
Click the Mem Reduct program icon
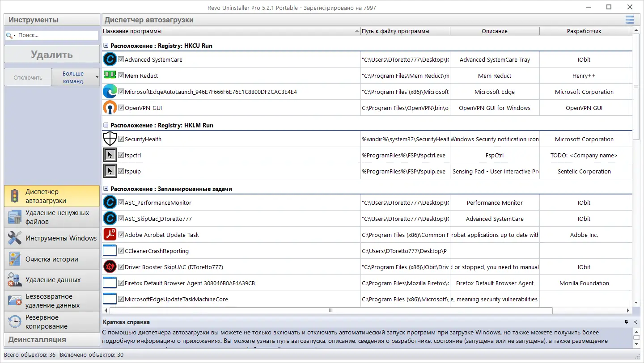(x=110, y=75)
